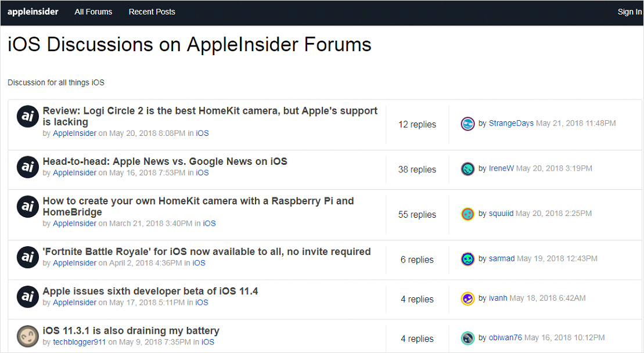
Task: Click the StrangeDays username link
Action: (511, 123)
